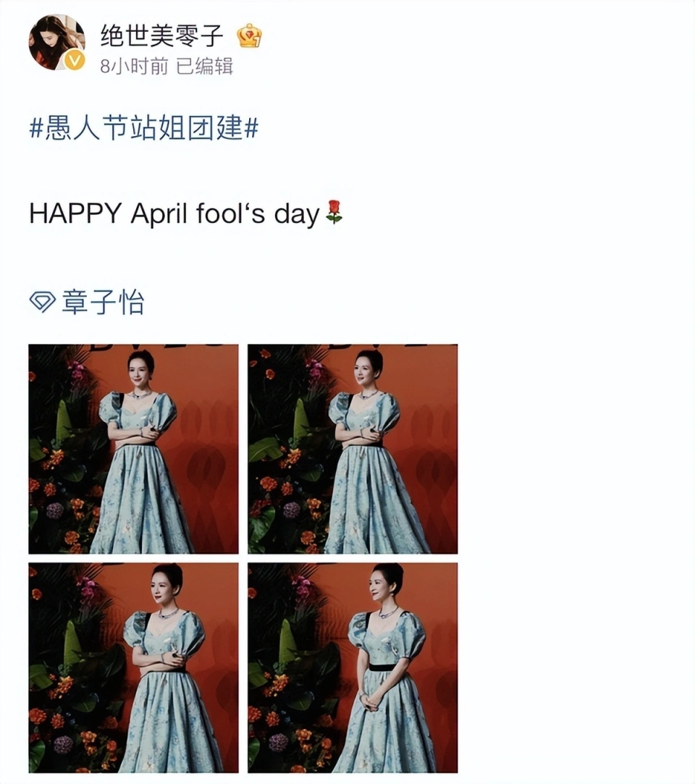Open the 章子怡 super topic link
This screenshot has width=695, height=784.
[103, 302]
